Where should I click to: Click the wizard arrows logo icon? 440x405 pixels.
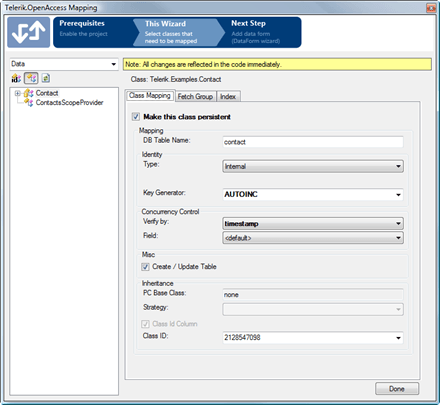click(x=29, y=32)
